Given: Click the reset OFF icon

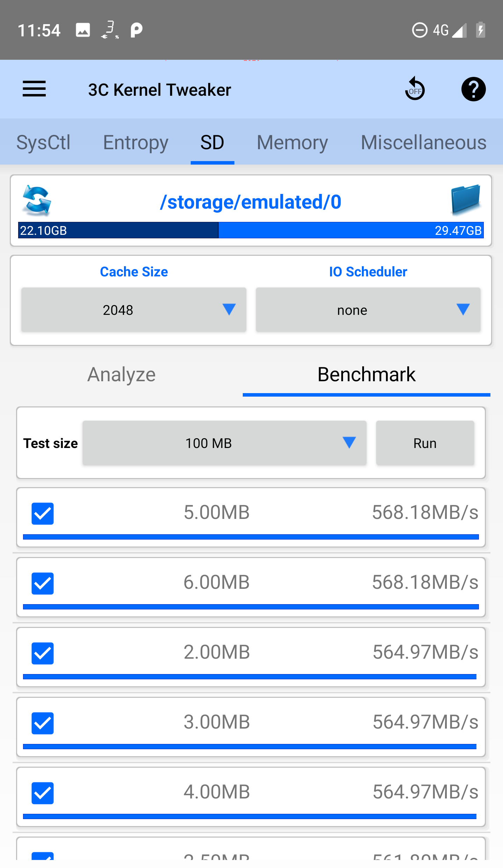Looking at the screenshot, I should click(x=415, y=89).
